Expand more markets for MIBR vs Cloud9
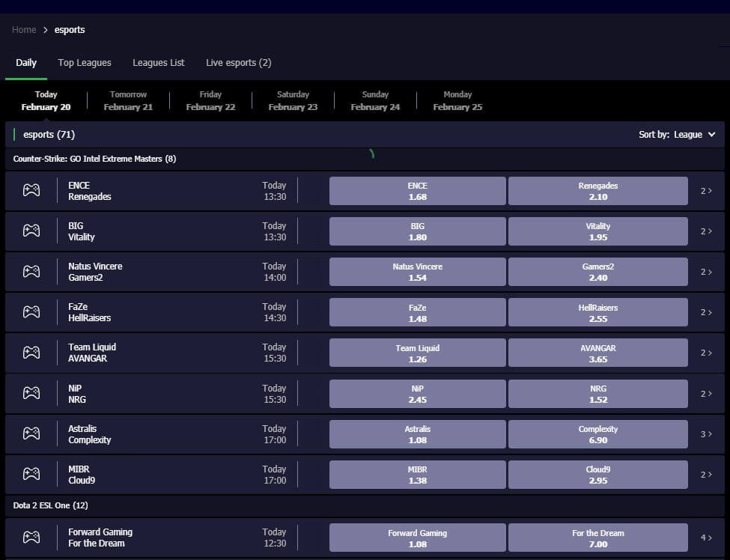 point(706,475)
